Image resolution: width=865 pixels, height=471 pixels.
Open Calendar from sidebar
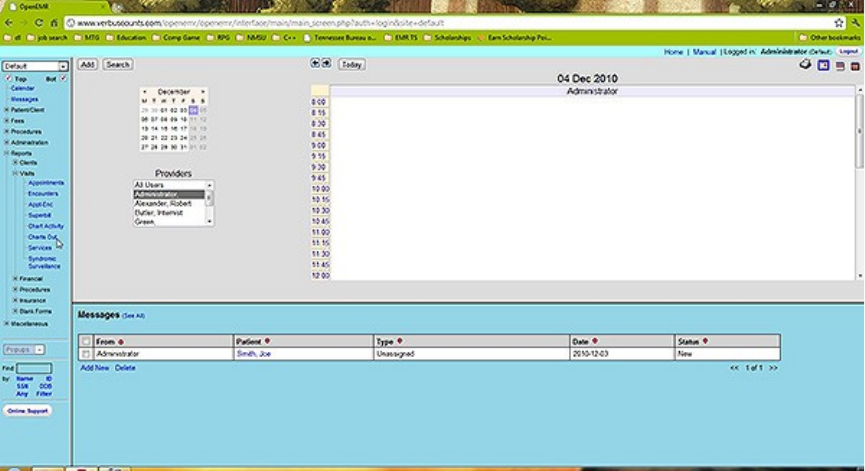23,88
